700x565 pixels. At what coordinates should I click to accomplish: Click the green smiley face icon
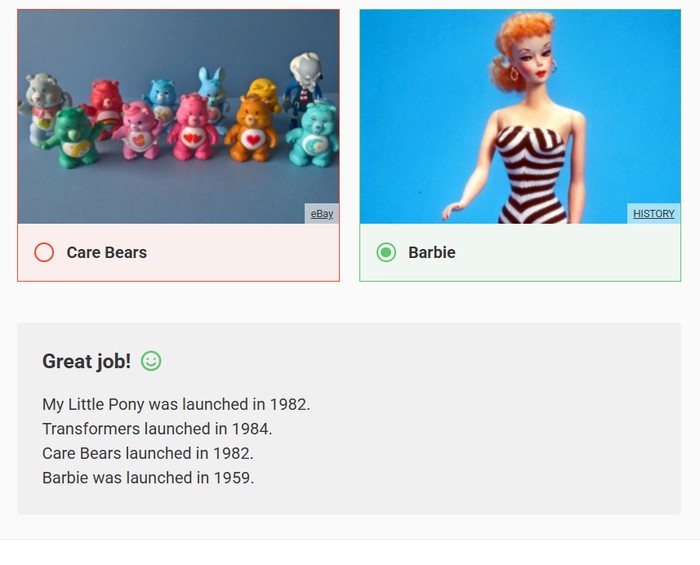151,361
